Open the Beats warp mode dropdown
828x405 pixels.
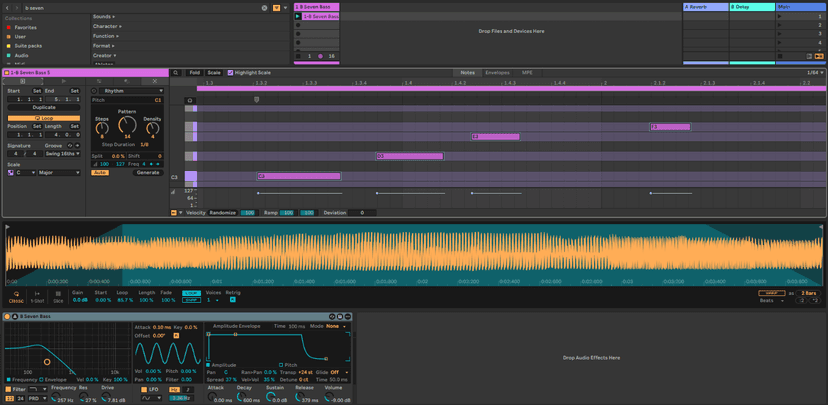coord(771,300)
